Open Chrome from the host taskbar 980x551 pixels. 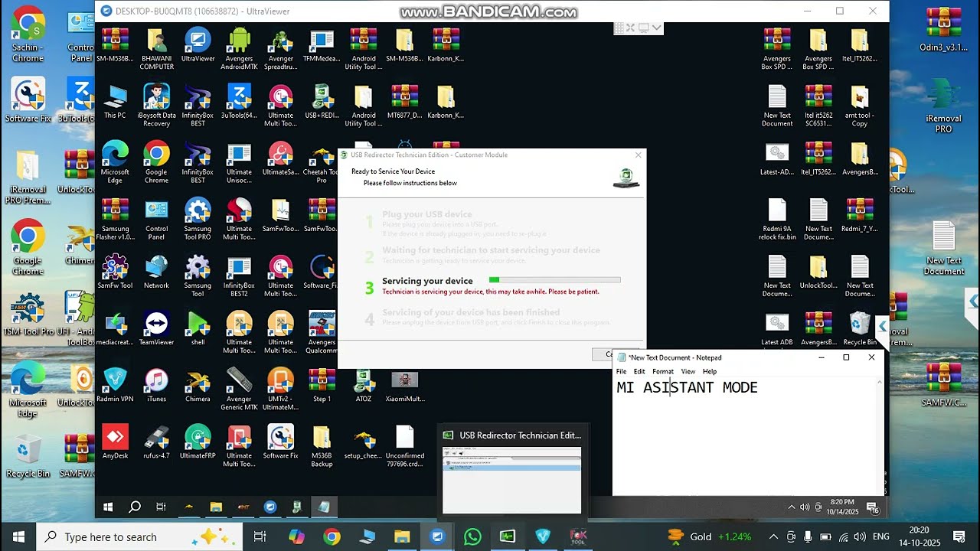(x=332, y=536)
